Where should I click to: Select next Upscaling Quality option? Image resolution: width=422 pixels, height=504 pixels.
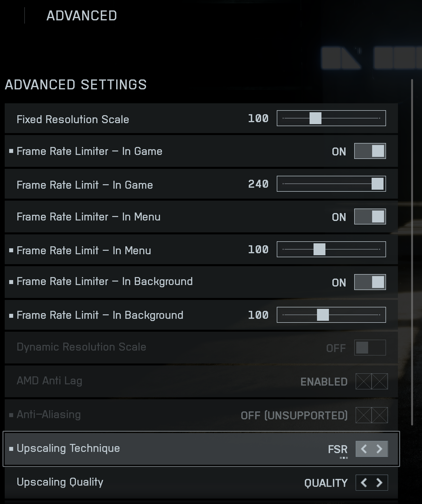click(x=379, y=483)
